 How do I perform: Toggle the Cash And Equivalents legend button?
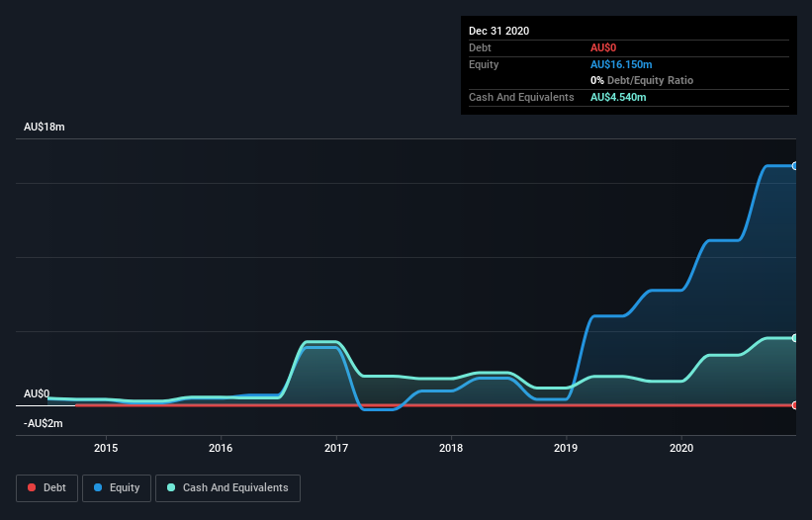pos(227,488)
